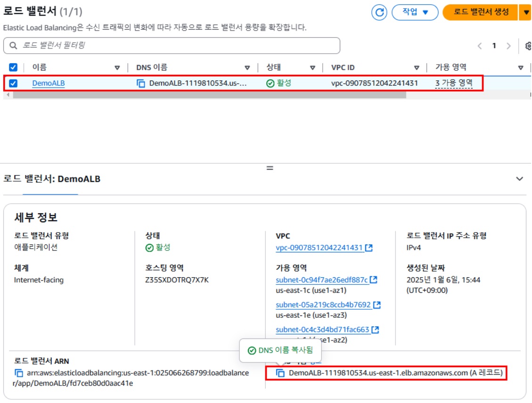The image size is (532, 403).
Task: Uncheck the DemoALB row checkbox
Action: [13, 83]
